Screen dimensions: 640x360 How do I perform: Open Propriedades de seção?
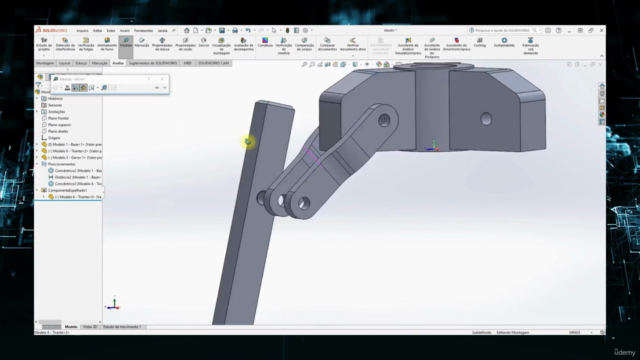coord(185,45)
